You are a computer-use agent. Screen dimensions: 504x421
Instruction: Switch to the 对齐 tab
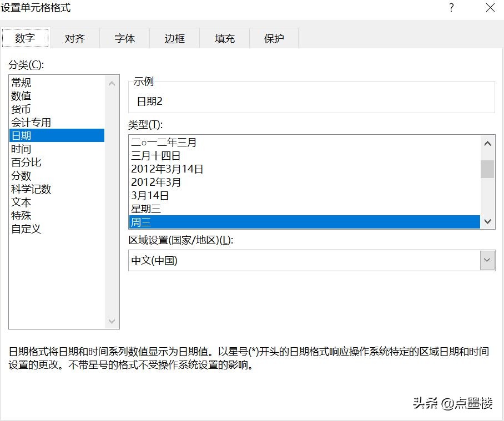coord(75,38)
